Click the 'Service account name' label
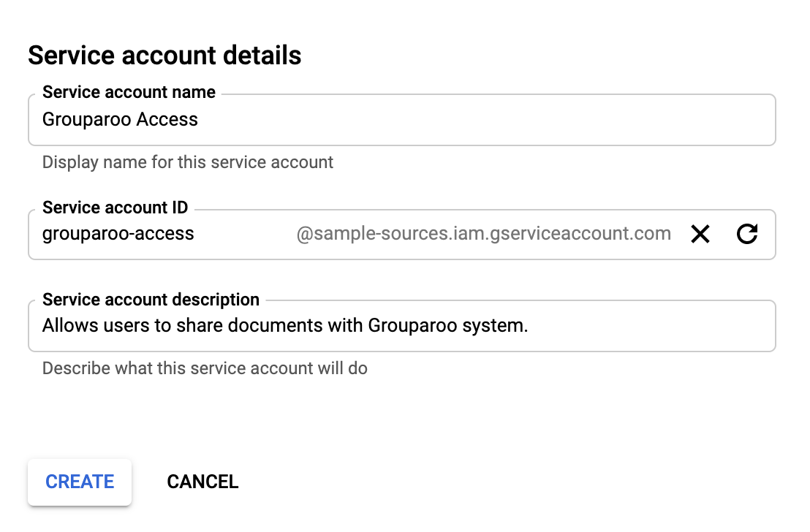This screenshot has width=810, height=532. coord(129,92)
